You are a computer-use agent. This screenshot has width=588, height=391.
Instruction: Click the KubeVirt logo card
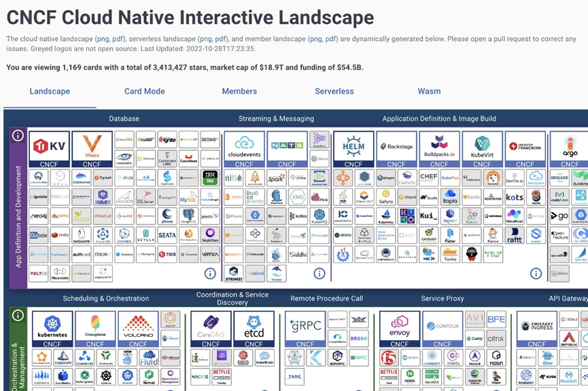tap(482, 149)
